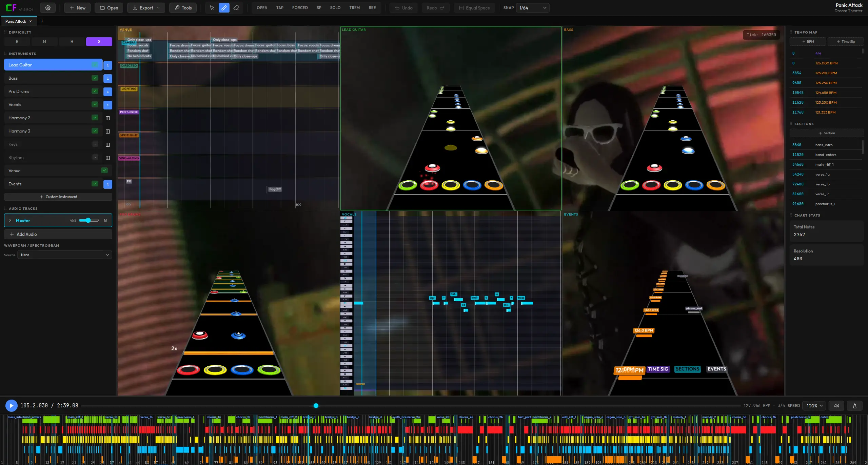This screenshot has width=868, height=465.
Task: Click the add BPM button
Action: [x=808, y=42]
